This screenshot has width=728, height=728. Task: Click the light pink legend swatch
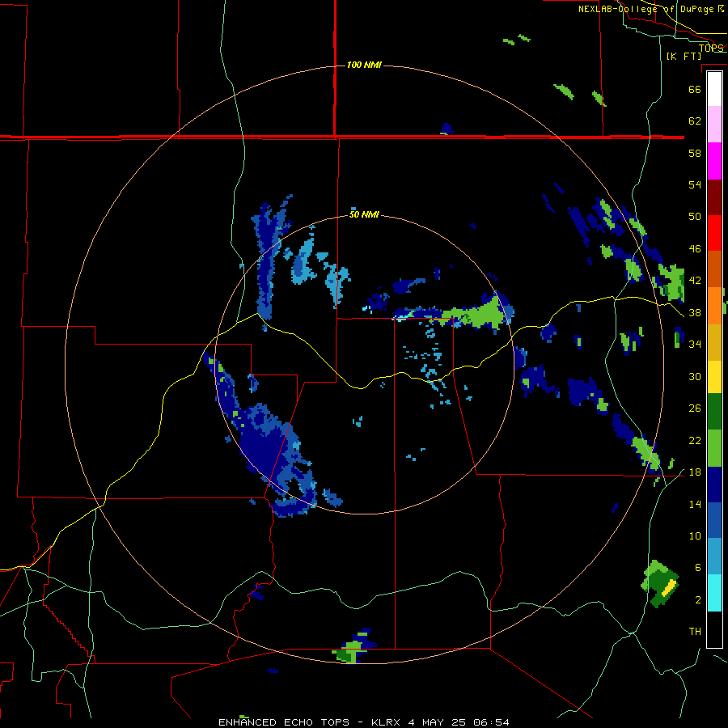point(714,125)
